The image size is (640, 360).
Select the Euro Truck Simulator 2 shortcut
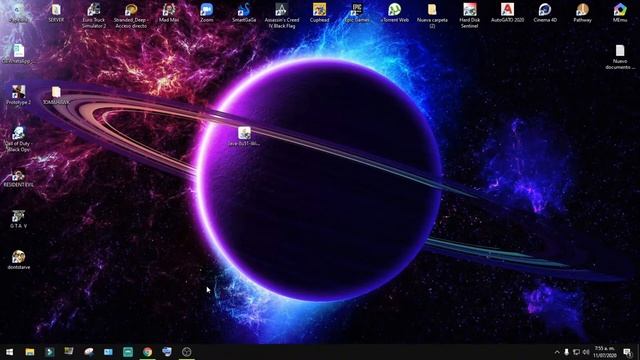click(94, 16)
